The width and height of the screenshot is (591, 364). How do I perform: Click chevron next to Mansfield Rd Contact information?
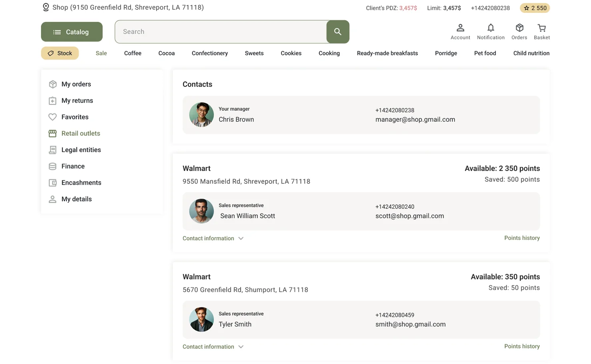click(241, 238)
